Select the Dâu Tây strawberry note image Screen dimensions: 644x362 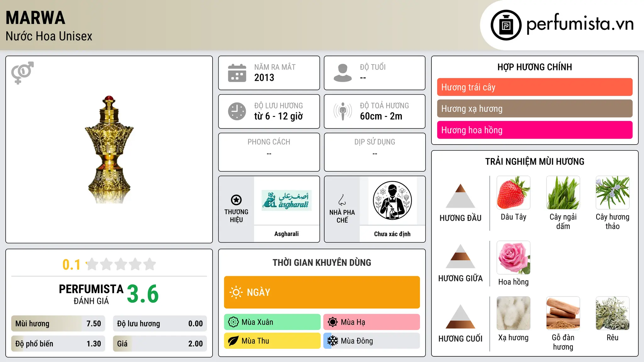(x=514, y=193)
